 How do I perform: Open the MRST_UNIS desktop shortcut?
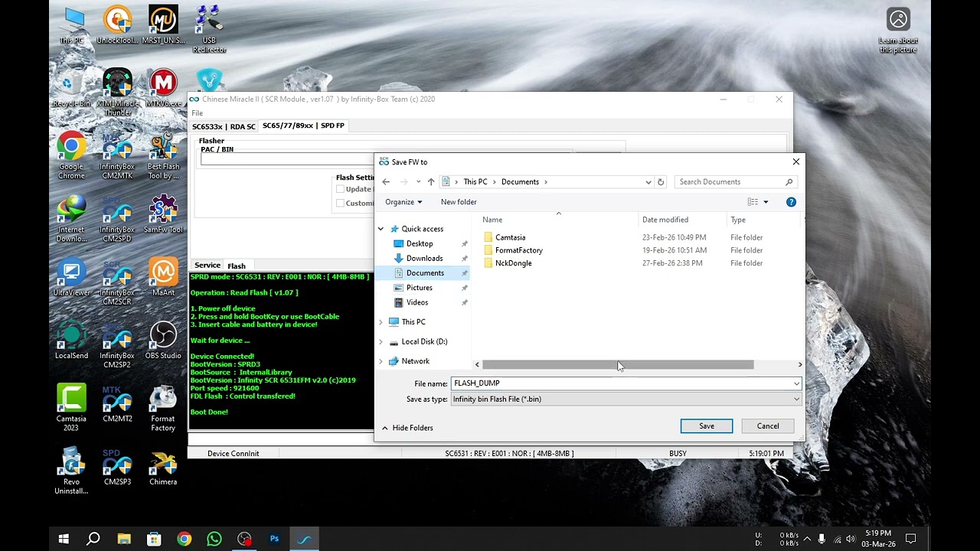163,25
